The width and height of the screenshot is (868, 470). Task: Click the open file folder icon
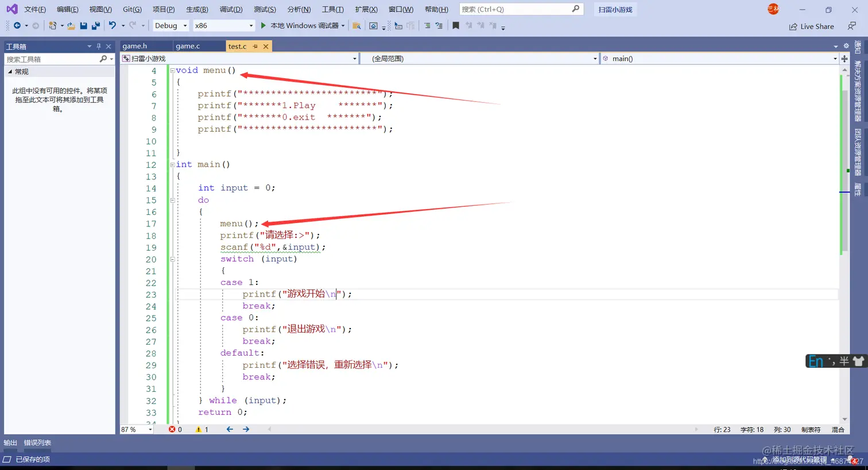tap(71, 25)
